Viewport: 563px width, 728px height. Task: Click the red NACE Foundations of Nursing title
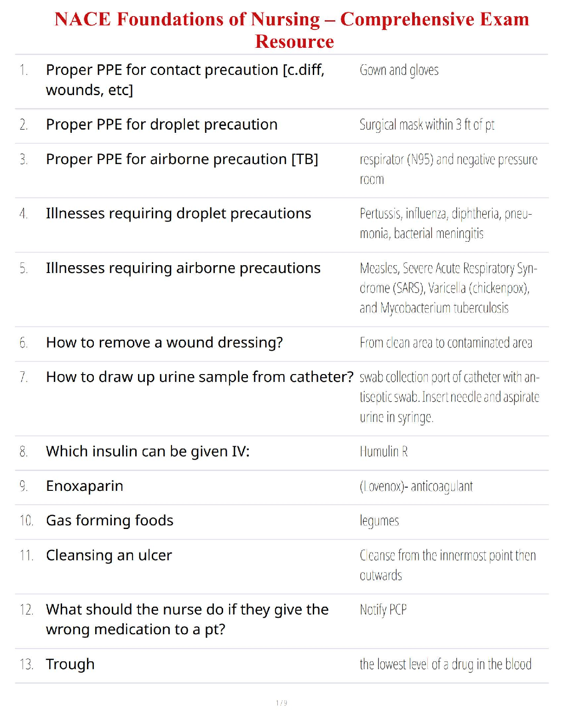click(x=292, y=30)
